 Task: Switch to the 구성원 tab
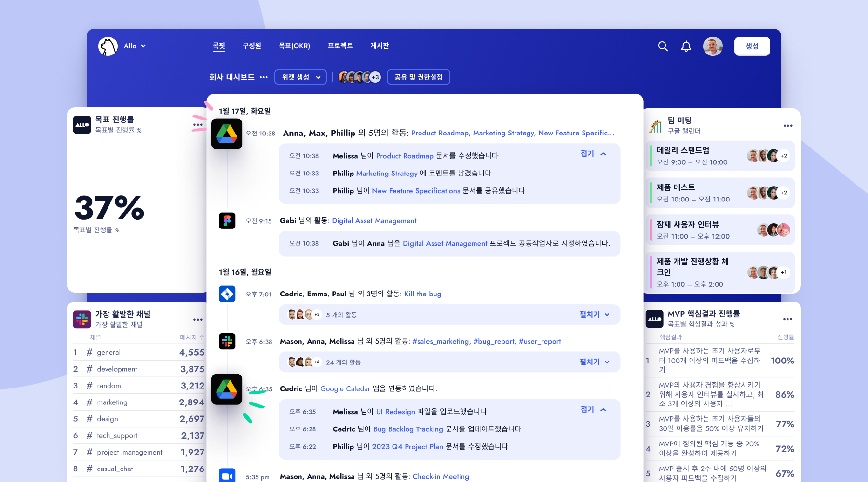pos(252,46)
